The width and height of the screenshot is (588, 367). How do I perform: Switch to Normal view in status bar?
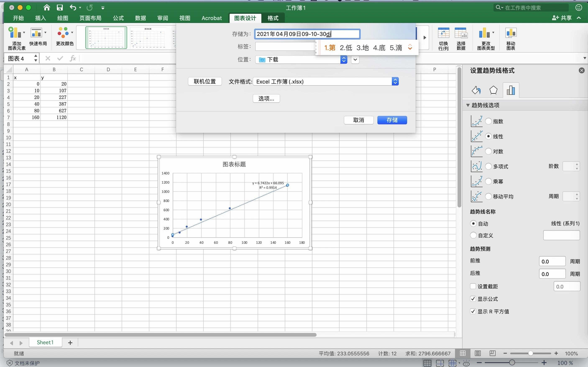[x=463, y=353]
